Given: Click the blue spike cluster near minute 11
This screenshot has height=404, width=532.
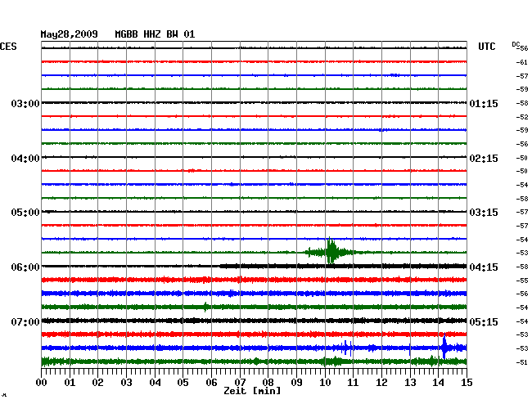Looking at the screenshot, I should [x=347, y=348].
